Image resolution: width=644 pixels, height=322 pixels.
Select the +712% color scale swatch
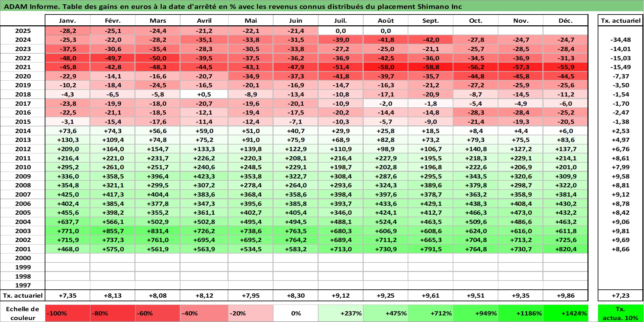(431, 313)
